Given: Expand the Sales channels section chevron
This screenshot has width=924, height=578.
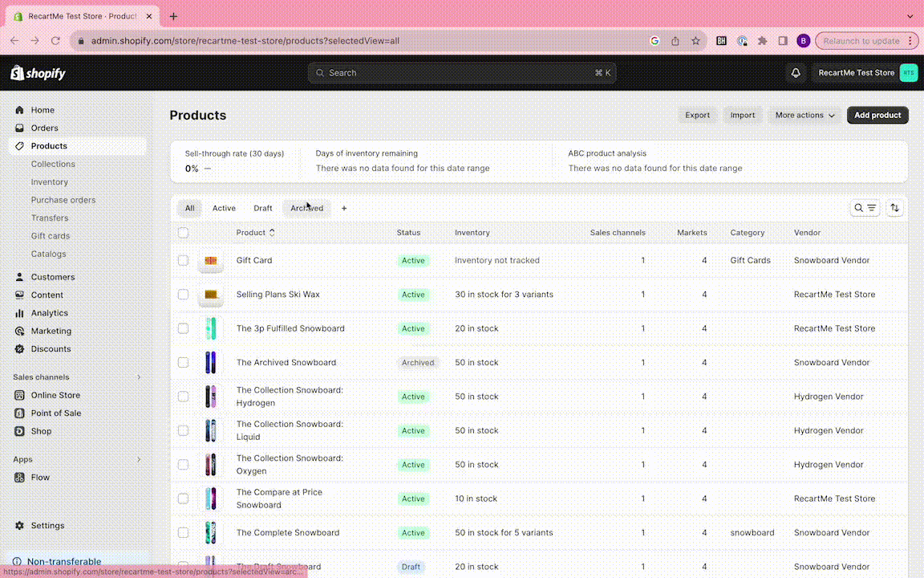Looking at the screenshot, I should [139, 377].
